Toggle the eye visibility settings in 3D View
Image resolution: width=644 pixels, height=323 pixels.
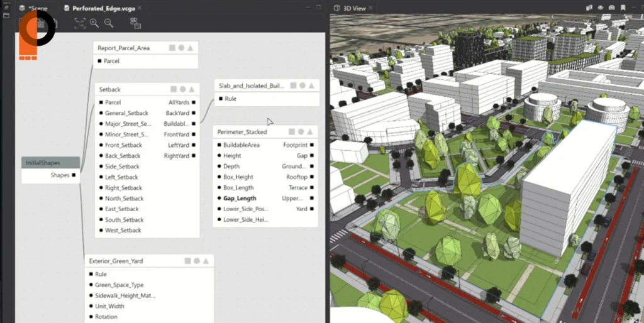(x=601, y=8)
